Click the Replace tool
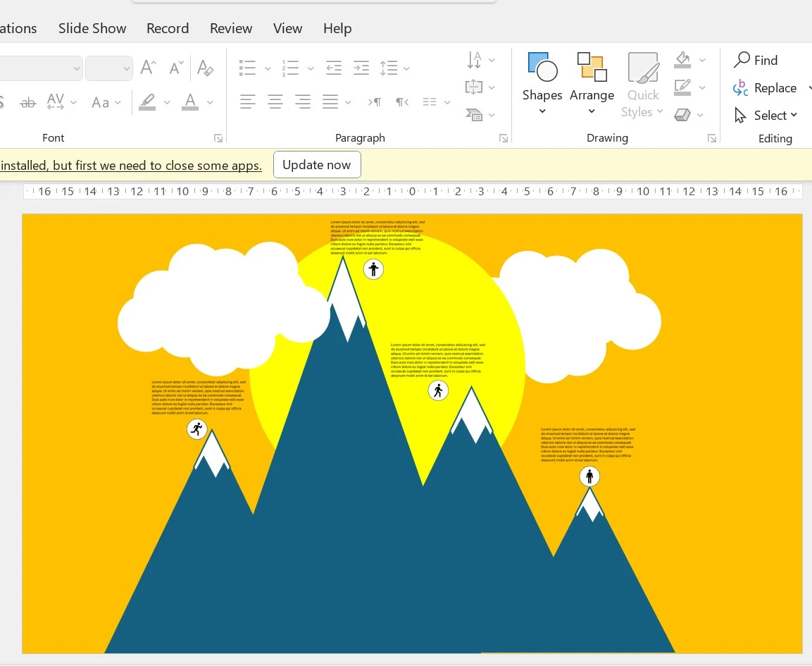Screen dimensions: 812x666 [764, 88]
